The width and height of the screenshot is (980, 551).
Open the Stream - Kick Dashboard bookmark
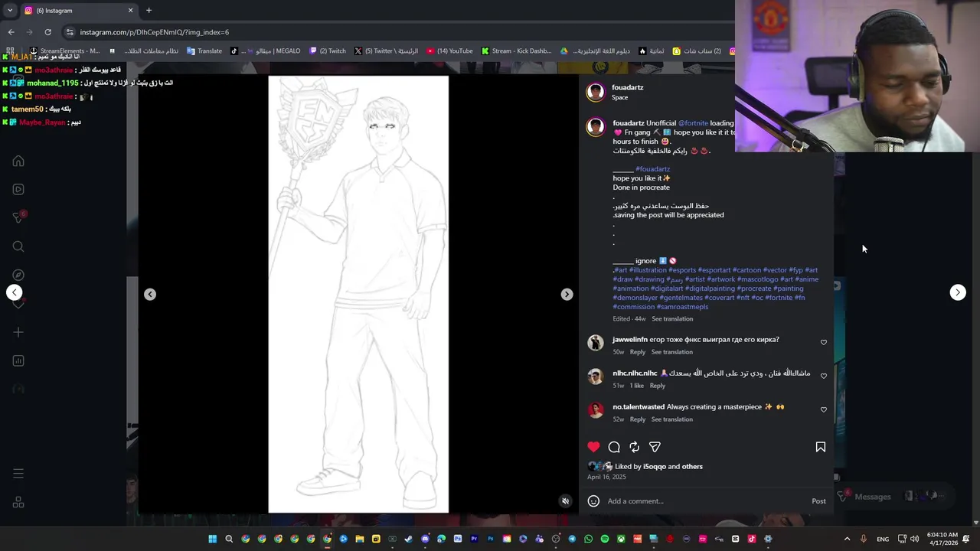click(516, 51)
